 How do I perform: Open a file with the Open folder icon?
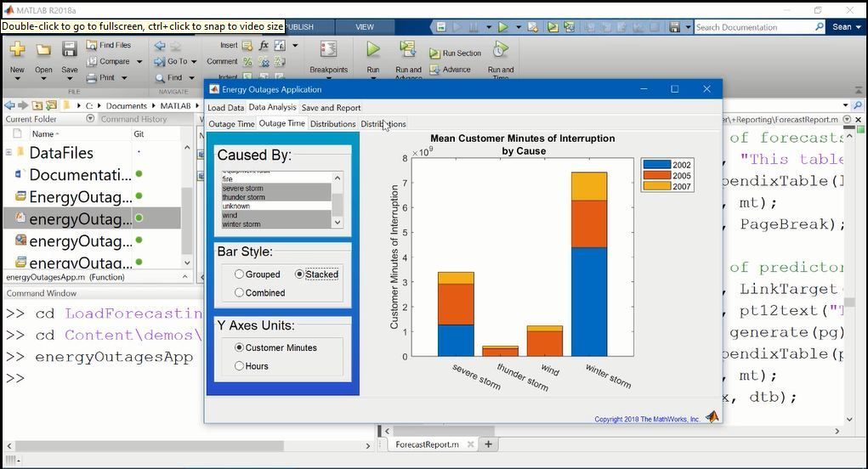(43, 51)
